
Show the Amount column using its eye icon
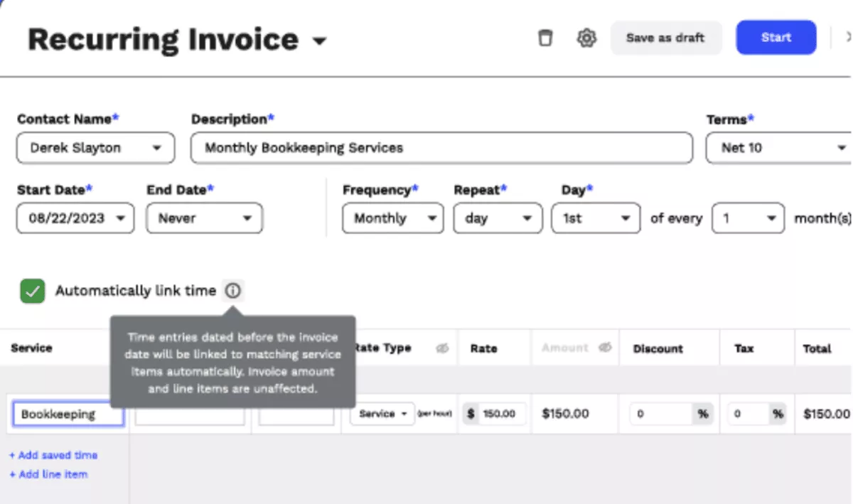[605, 348]
